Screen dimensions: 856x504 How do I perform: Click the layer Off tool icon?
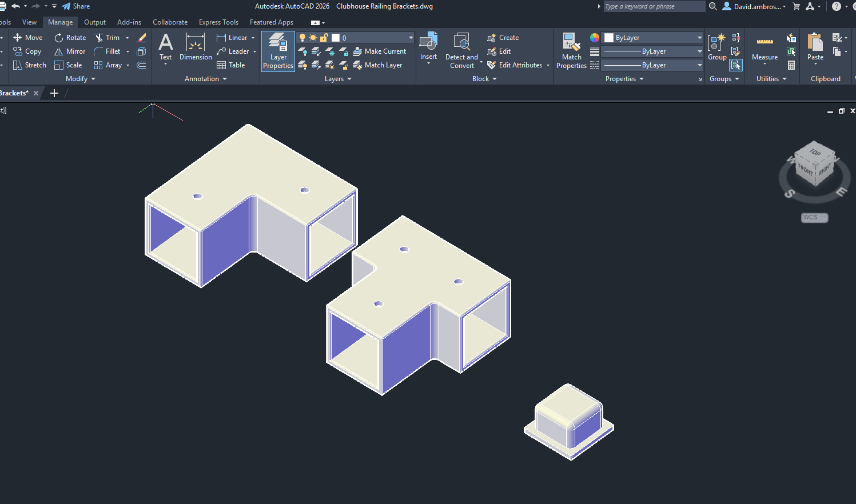coord(302,51)
